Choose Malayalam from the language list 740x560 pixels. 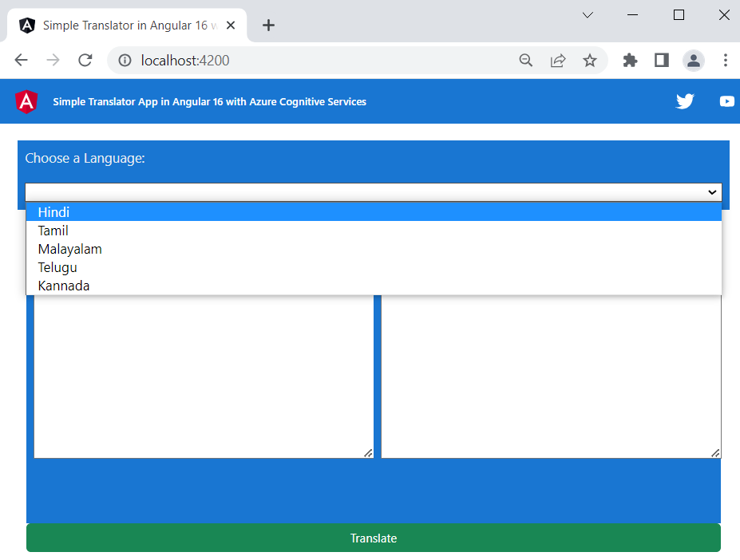tap(374, 249)
